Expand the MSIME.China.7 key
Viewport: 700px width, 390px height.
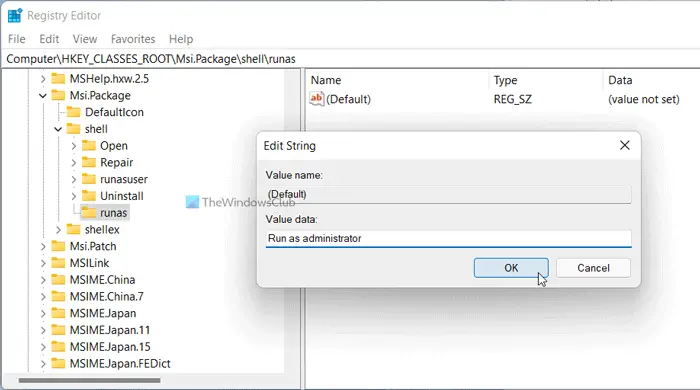tap(43, 297)
